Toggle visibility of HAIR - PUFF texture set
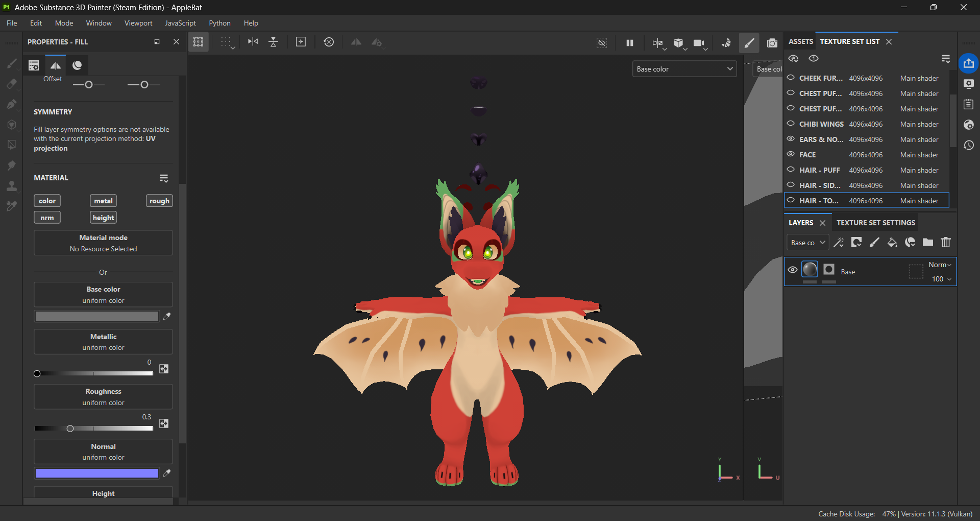Viewport: 980px width, 521px height. [791, 170]
